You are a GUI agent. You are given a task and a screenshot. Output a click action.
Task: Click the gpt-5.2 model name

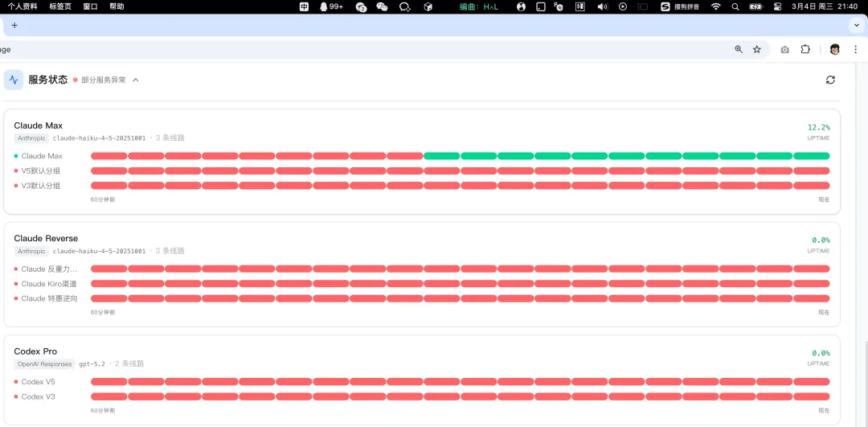point(92,363)
